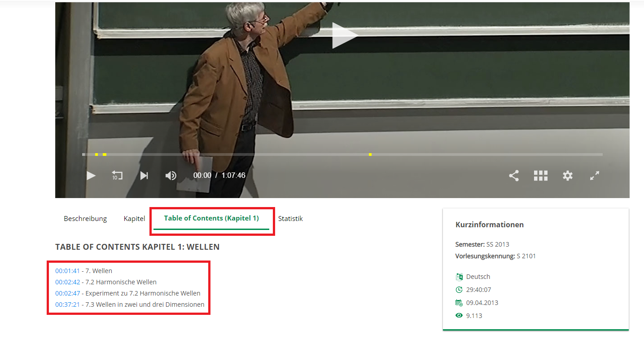The width and height of the screenshot is (644, 340).
Task: Switch to the Beschreibung tab
Action: (x=85, y=219)
